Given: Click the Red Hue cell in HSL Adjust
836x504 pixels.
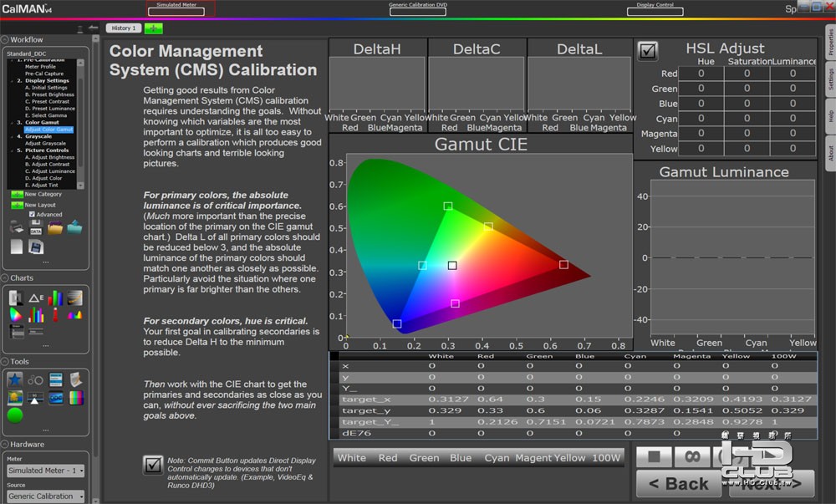Looking at the screenshot, I should (701, 74).
